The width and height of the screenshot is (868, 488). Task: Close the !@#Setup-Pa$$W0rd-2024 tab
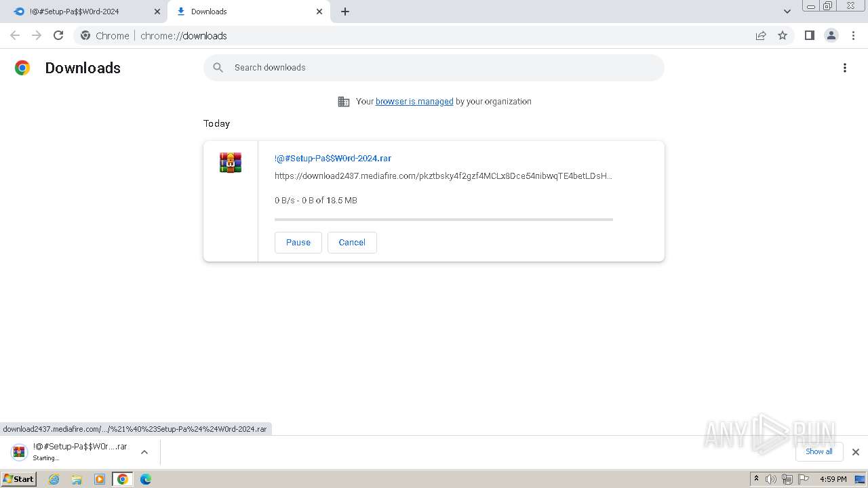click(157, 12)
